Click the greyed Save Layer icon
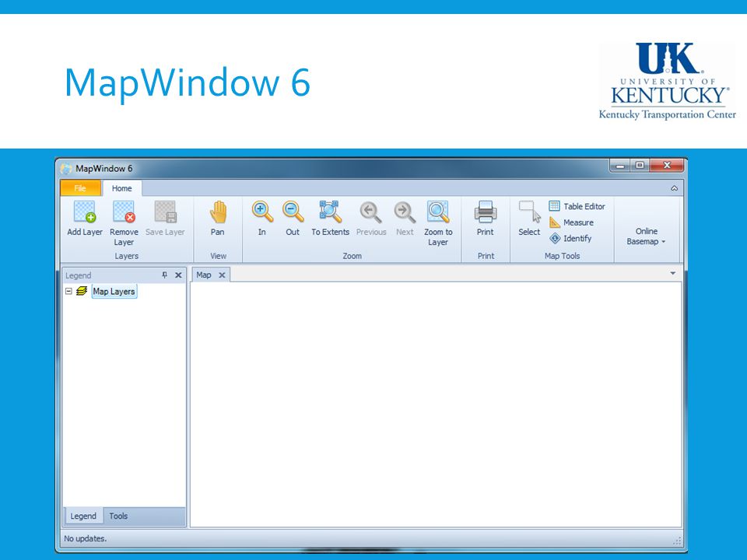Image resolution: width=747 pixels, height=560 pixels. tap(165, 212)
